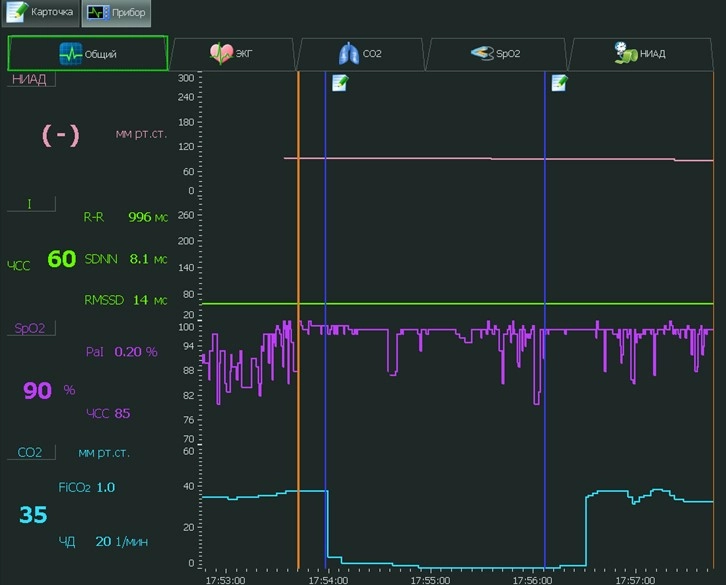The image size is (726, 585).
Task: Open the ЭКГ tab
Action: [232, 54]
